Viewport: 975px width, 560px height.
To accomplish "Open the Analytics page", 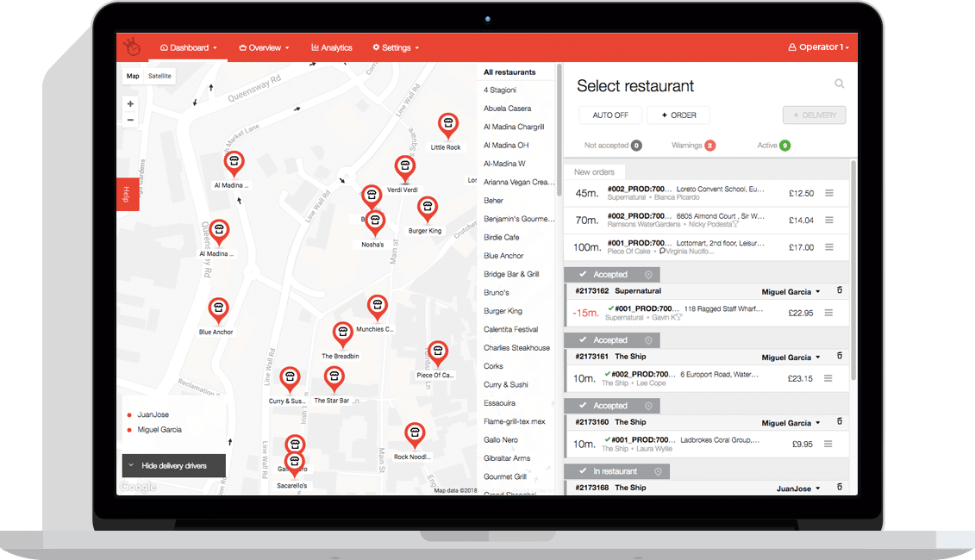I will 331,48.
